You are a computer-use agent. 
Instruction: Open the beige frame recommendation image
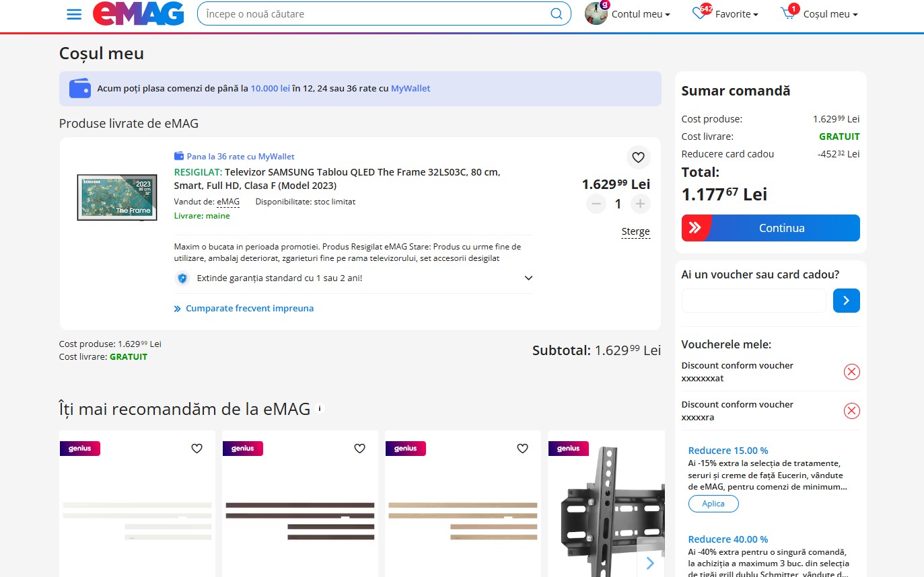click(x=463, y=521)
